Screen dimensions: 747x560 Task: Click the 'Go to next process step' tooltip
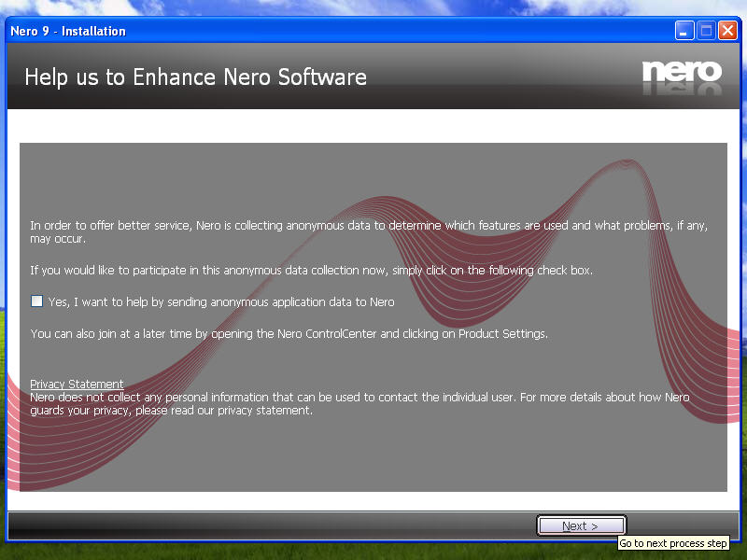673,543
